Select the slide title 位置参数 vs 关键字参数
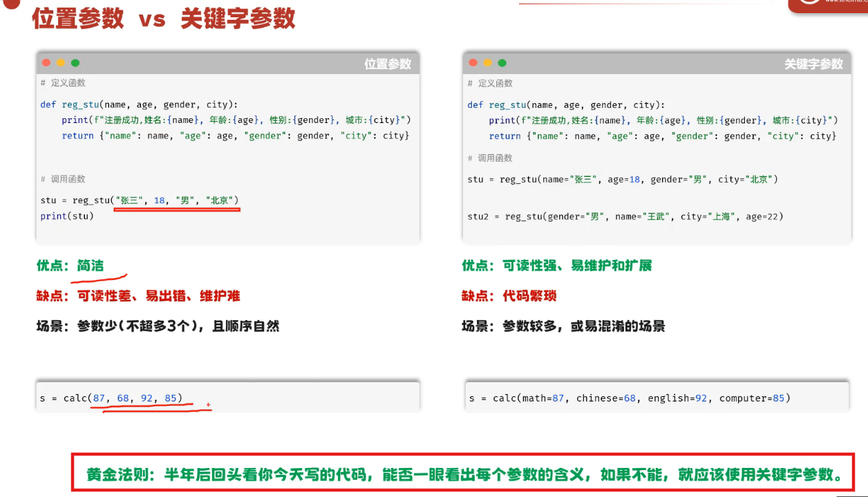The width and height of the screenshot is (868, 497). [164, 19]
